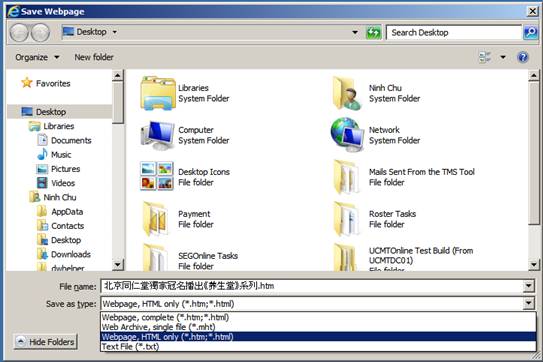Click the back navigation arrow button
The image size is (543, 362).
click(19, 33)
